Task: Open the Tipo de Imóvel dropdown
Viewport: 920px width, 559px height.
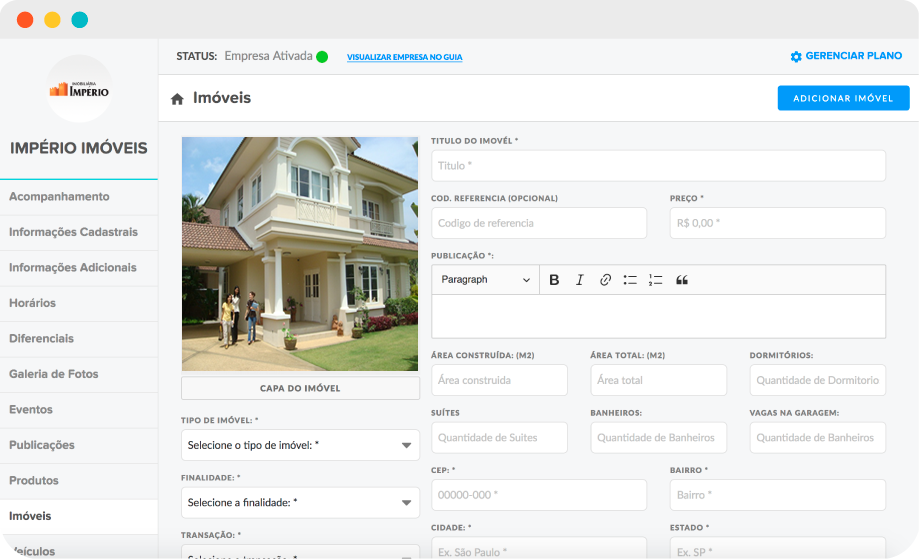Action: [300, 445]
